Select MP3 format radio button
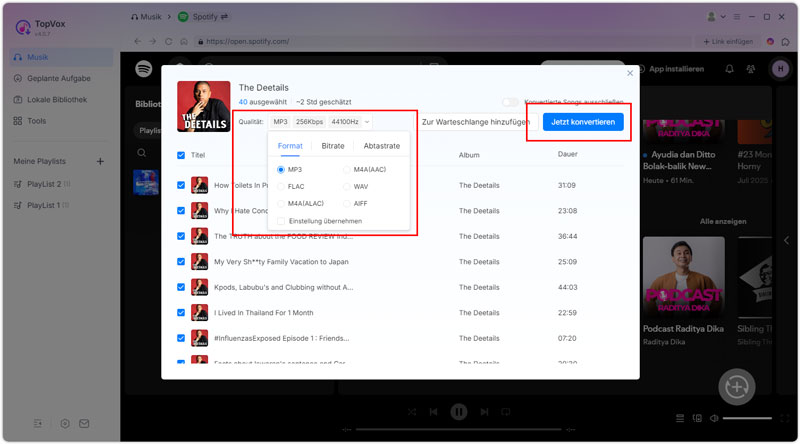The image size is (800, 444). click(281, 169)
